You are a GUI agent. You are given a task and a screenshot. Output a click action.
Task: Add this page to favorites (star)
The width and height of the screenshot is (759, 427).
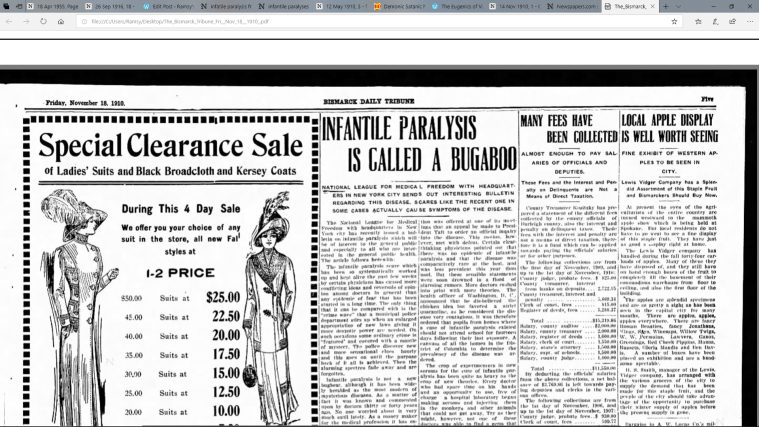[x=674, y=20]
